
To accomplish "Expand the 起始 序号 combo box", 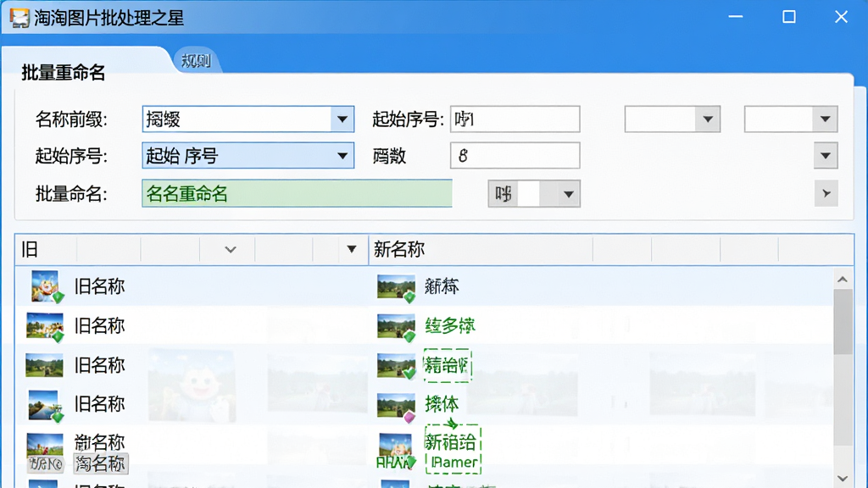I will tap(248, 156).
